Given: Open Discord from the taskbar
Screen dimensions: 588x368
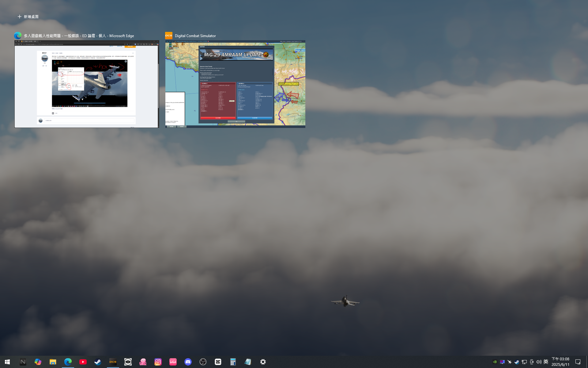Looking at the screenshot, I should [188, 362].
